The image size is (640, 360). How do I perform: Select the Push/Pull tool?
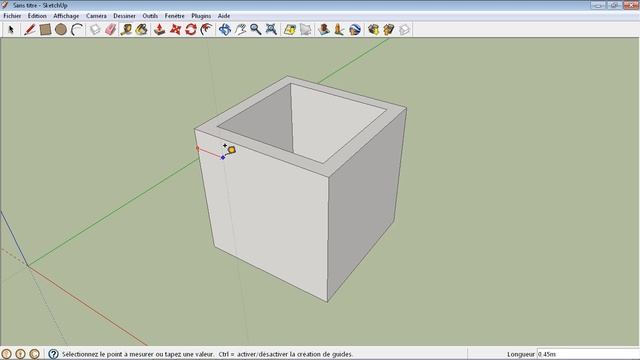pyautogui.click(x=160, y=29)
